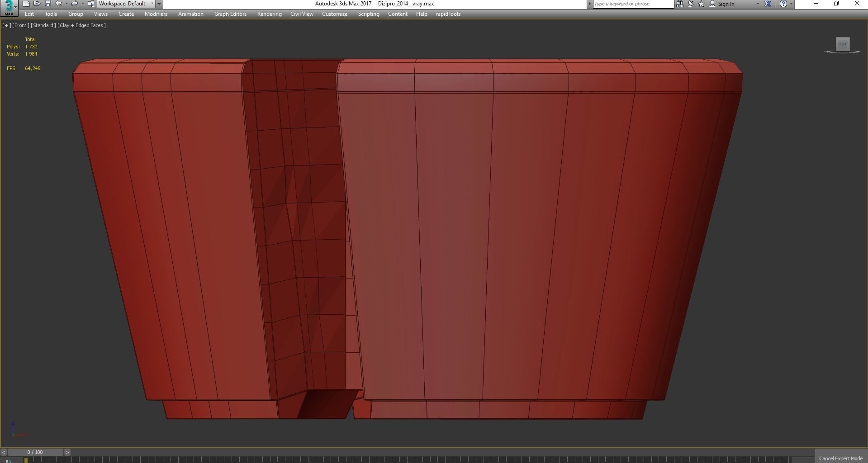Open the [Standard] viewport quality label menu
Image resolution: width=868 pixels, height=463 pixels.
(x=43, y=25)
